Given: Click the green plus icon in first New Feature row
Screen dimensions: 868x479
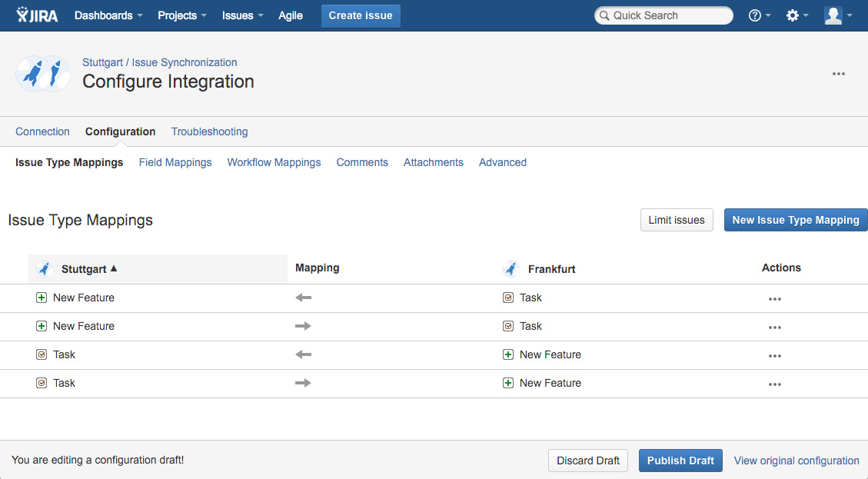Looking at the screenshot, I should coord(42,298).
